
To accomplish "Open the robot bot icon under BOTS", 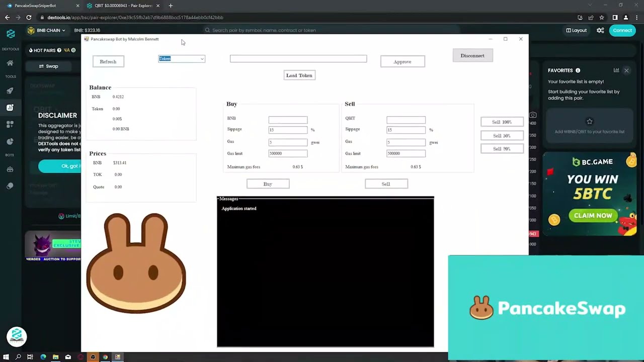I will [10, 169].
